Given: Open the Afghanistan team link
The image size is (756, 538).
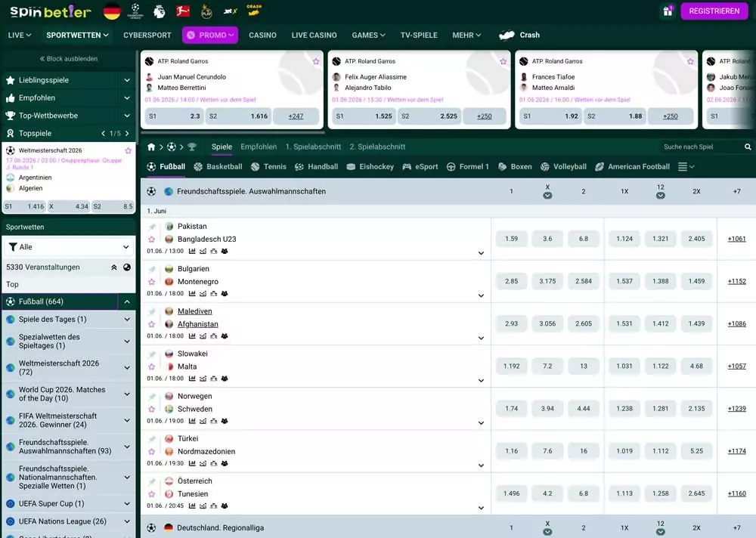Looking at the screenshot, I should click(x=197, y=324).
